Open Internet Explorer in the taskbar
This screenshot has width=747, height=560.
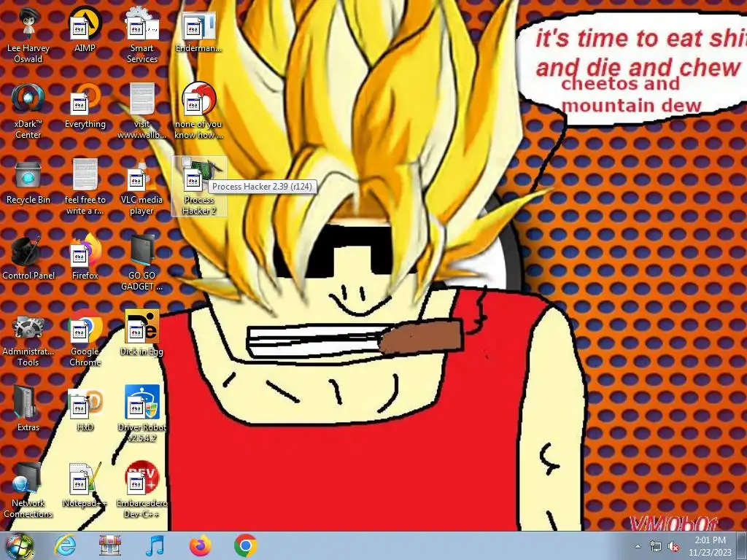pos(65,545)
